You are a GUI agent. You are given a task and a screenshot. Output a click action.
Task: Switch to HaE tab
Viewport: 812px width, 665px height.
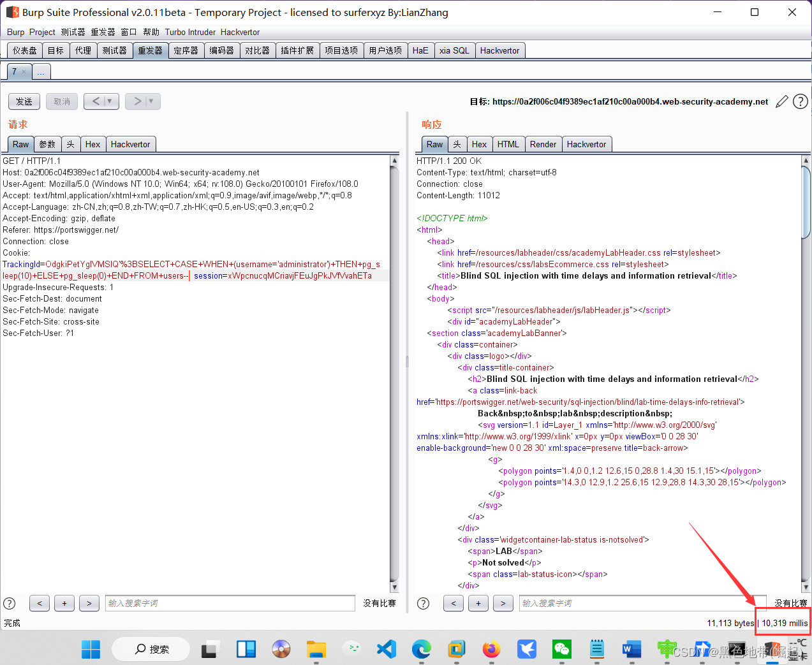point(421,50)
